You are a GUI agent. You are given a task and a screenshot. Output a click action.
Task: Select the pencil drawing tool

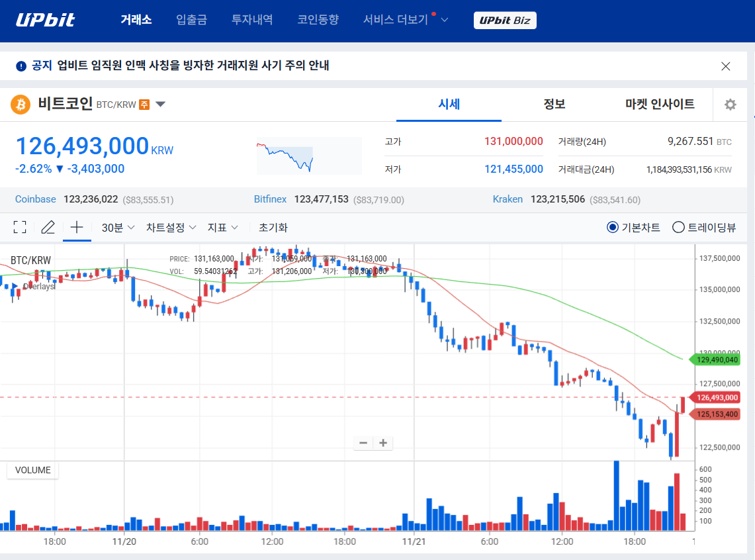[48, 227]
